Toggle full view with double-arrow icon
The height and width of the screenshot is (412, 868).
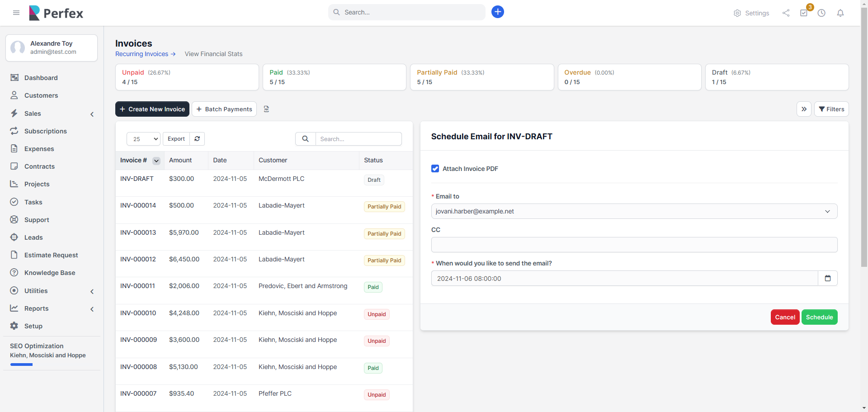point(804,109)
